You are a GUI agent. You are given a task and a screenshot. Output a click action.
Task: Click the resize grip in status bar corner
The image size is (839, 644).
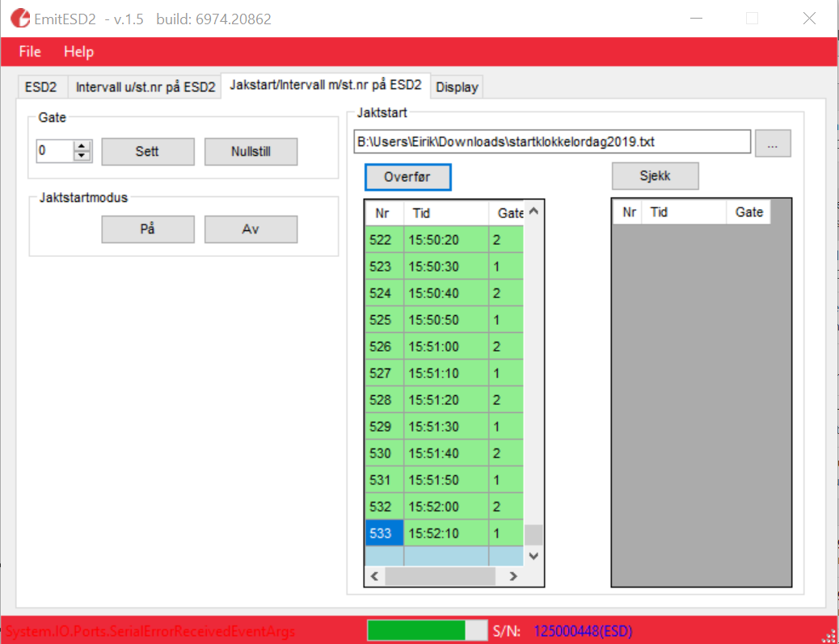(829, 635)
